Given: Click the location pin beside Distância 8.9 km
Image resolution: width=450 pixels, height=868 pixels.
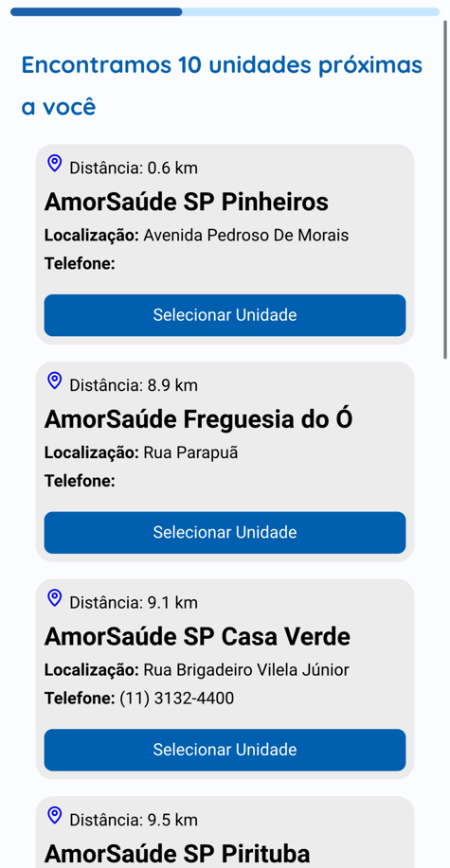Looking at the screenshot, I should pos(54,381).
